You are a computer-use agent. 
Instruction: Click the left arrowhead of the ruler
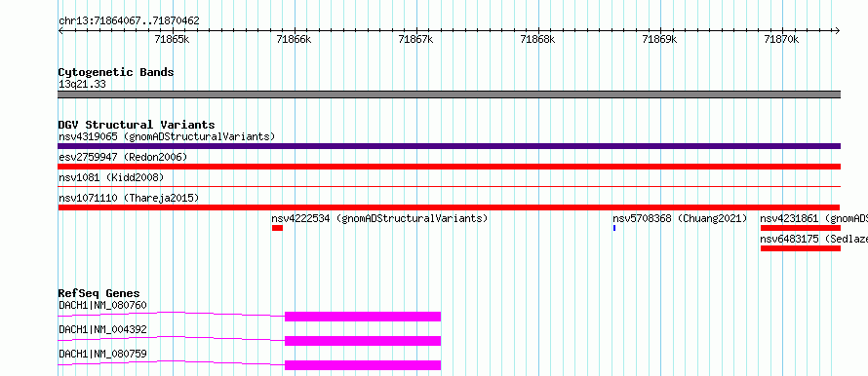click(60, 31)
